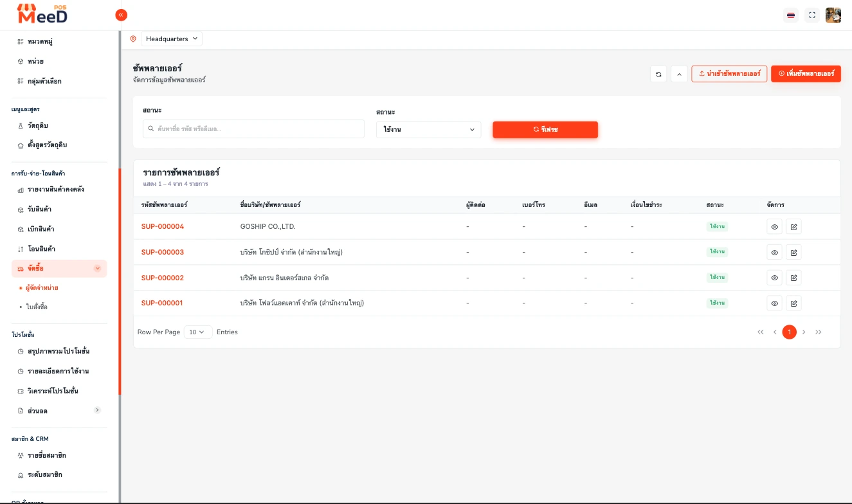View details eye icon for SUP-000002
The width and height of the screenshot is (852, 504).
(x=775, y=278)
